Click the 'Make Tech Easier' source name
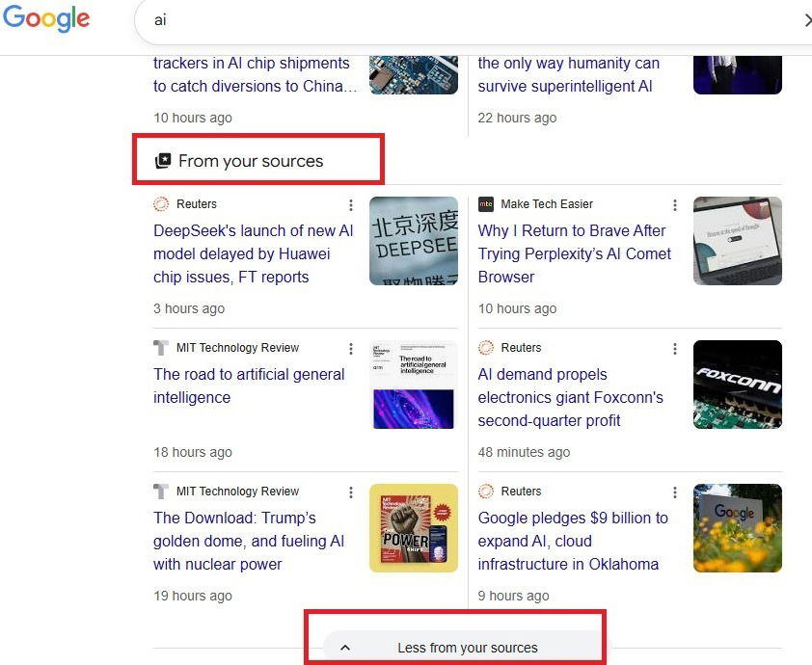This screenshot has width=812, height=665. (x=547, y=204)
